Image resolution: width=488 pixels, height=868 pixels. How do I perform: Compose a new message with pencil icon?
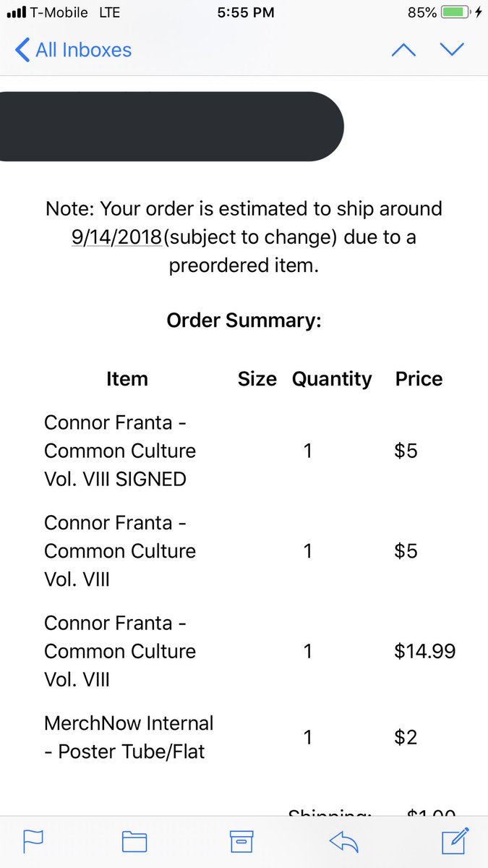coord(455,840)
